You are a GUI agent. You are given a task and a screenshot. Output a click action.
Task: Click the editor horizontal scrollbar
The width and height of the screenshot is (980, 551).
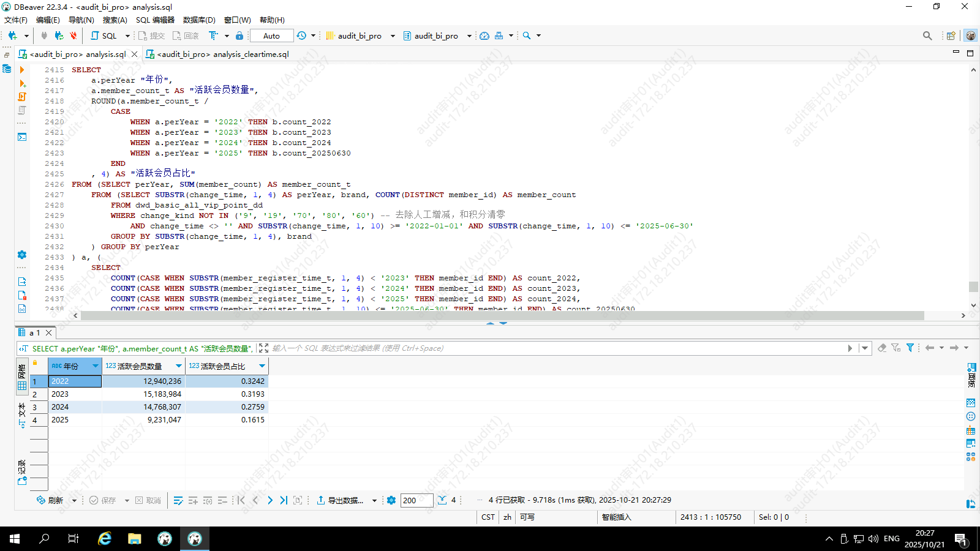click(x=502, y=315)
